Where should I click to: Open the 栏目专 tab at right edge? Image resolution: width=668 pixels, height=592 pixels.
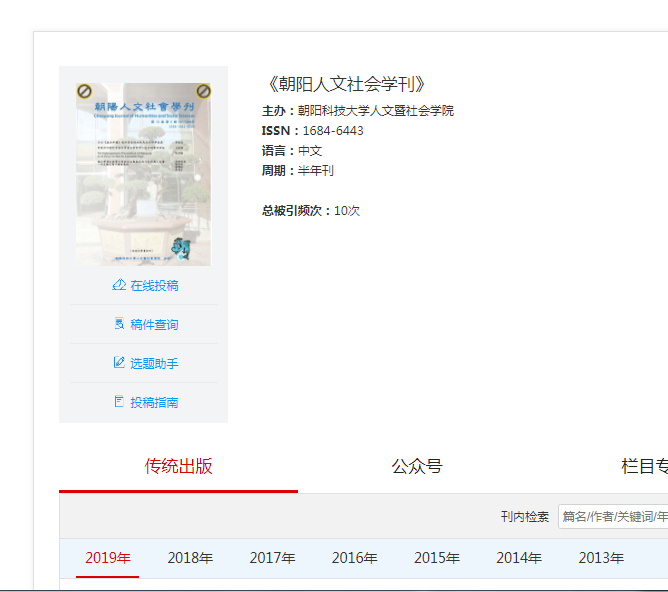643,466
